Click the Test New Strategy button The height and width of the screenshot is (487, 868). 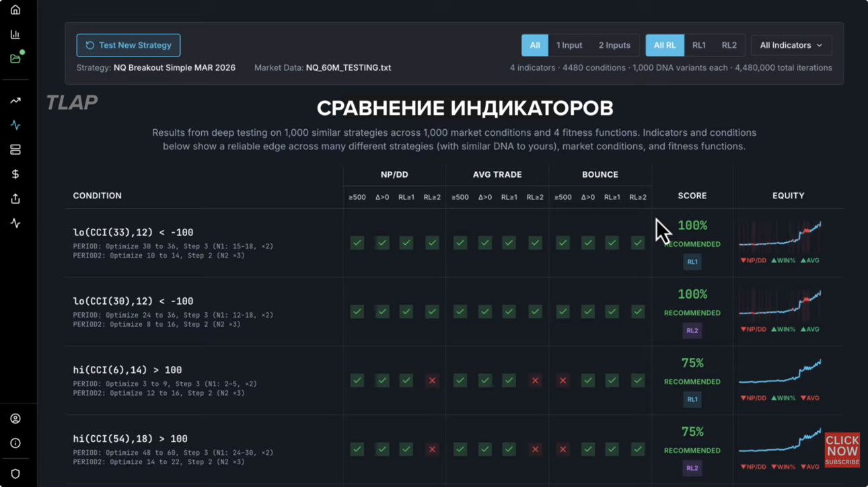(x=129, y=45)
